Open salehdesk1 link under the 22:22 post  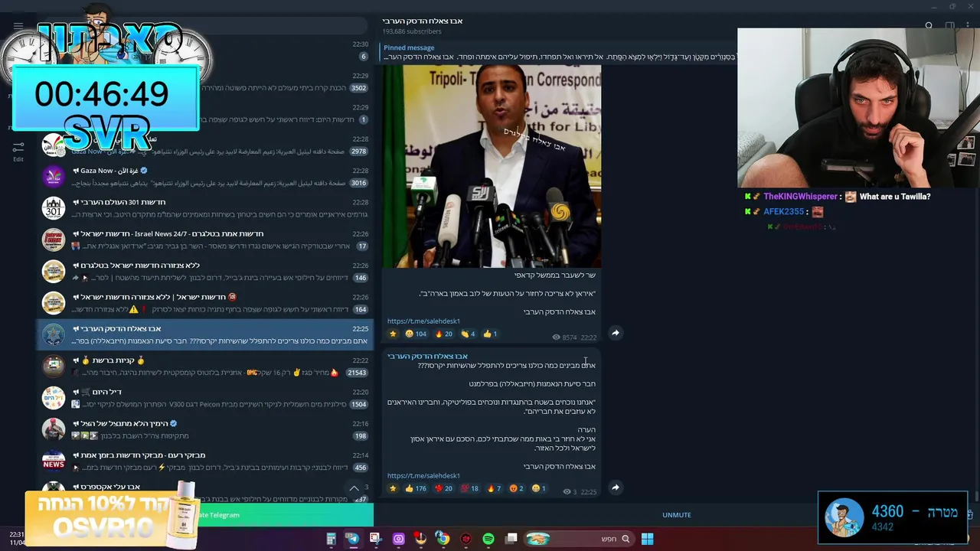[x=423, y=321]
